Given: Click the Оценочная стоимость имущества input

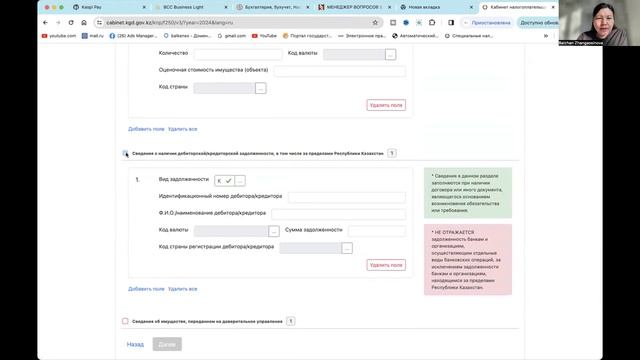Looking at the screenshot, I should pyautogui.click(x=340, y=71).
